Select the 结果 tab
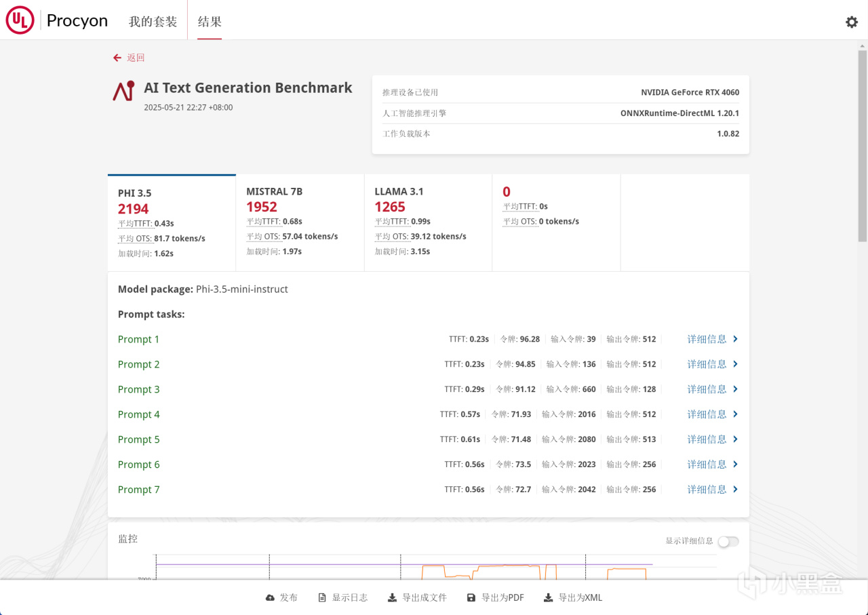This screenshot has height=615, width=868. (210, 21)
